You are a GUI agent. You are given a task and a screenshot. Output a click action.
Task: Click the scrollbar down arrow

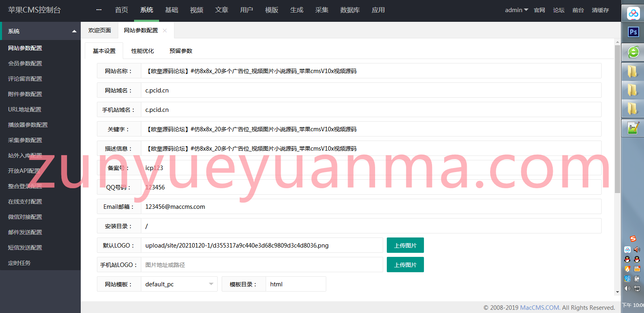coord(617,292)
